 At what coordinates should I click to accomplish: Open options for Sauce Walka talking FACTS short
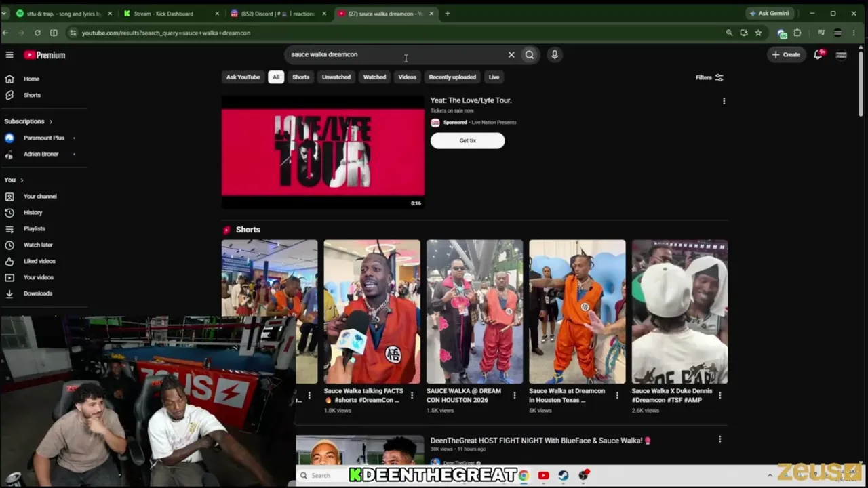click(x=412, y=395)
